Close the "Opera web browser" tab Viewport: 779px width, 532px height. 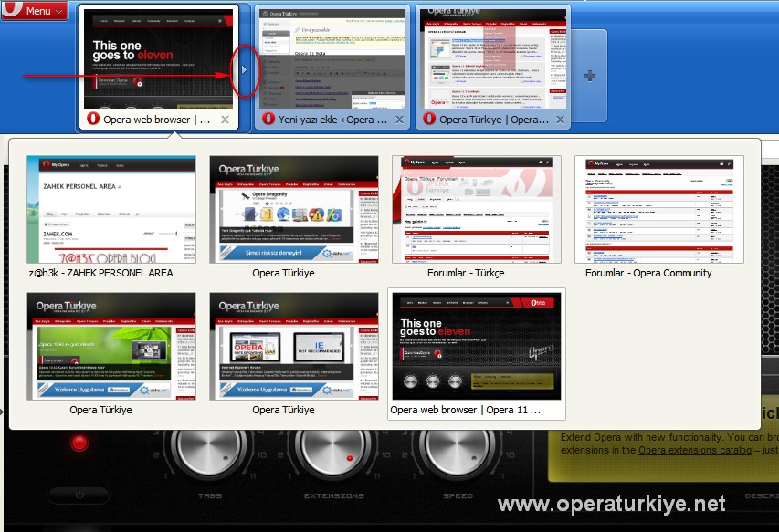pyautogui.click(x=225, y=120)
